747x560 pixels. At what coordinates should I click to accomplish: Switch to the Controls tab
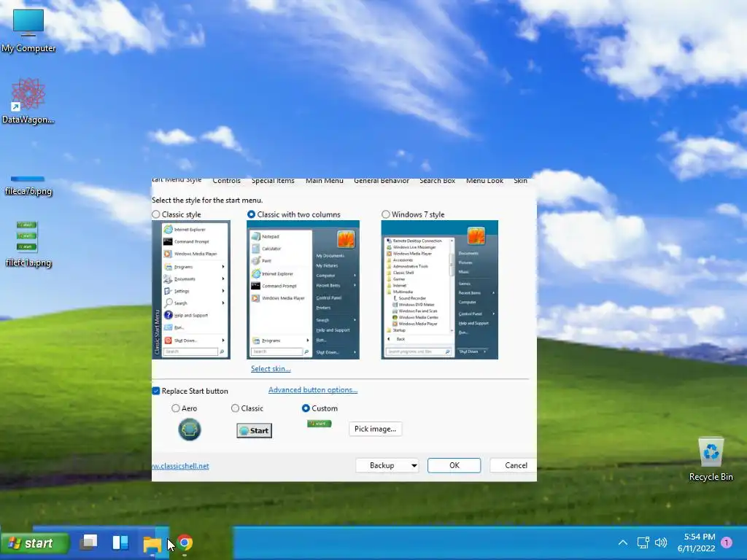pos(227,181)
